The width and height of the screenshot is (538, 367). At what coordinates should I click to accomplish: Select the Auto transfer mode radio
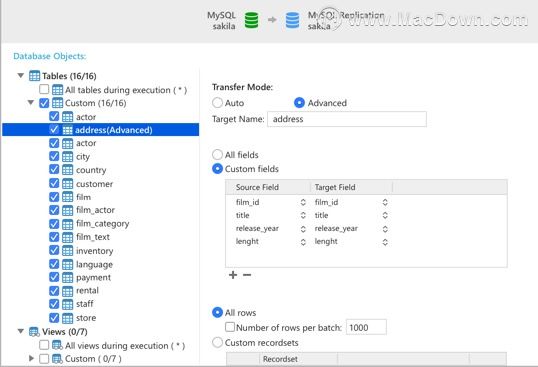pos(218,103)
